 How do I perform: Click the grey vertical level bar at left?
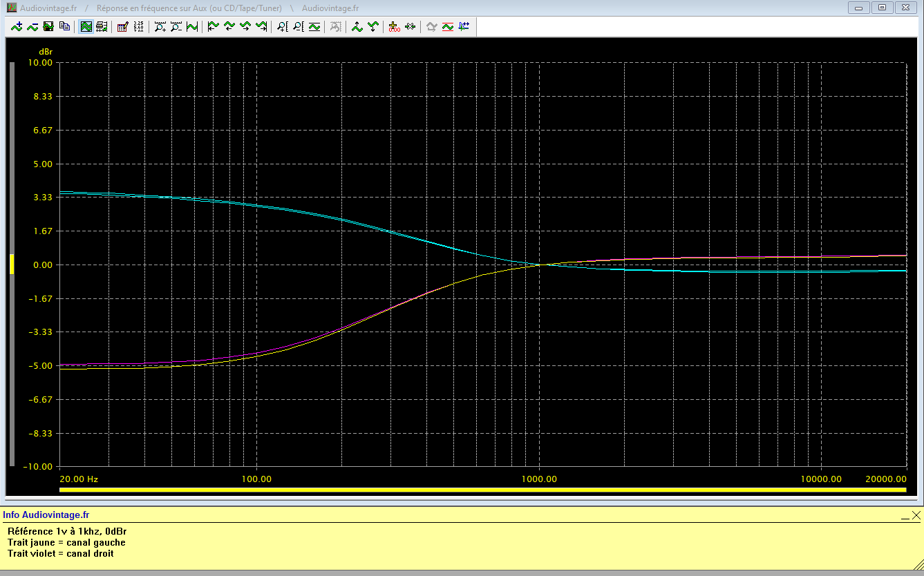point(12,264)
